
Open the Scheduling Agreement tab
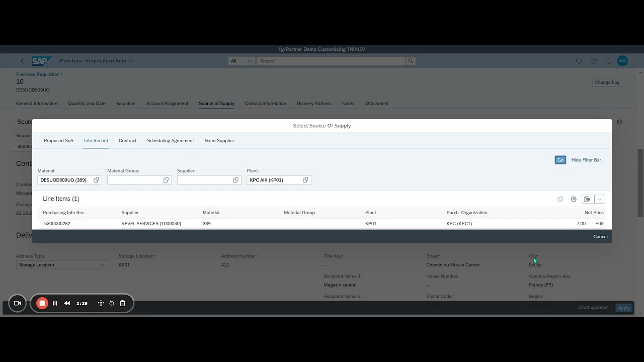(x=171, y=141)
